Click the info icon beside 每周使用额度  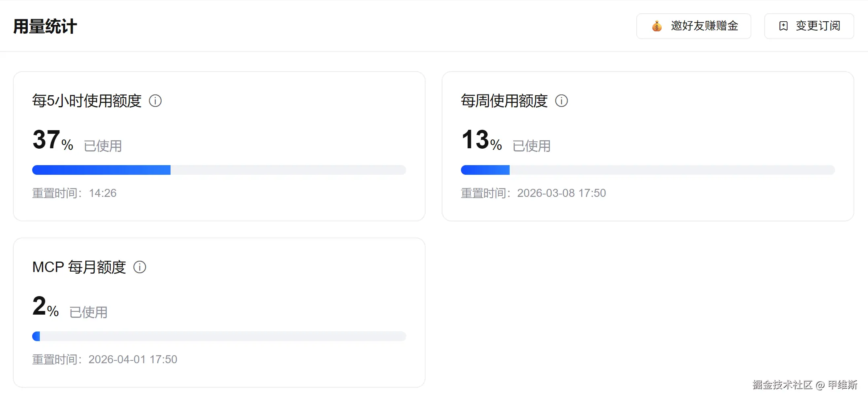click(x=562, y=101)
